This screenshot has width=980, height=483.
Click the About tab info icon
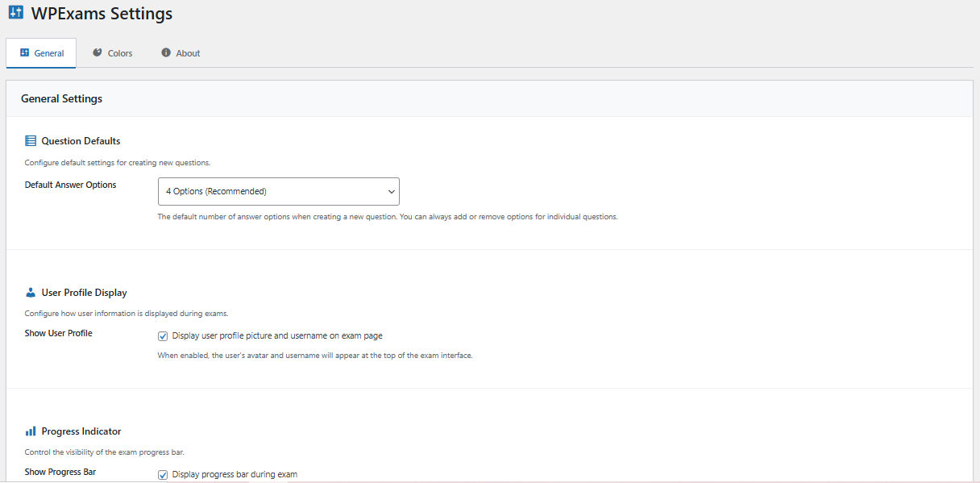click(166, 52)
